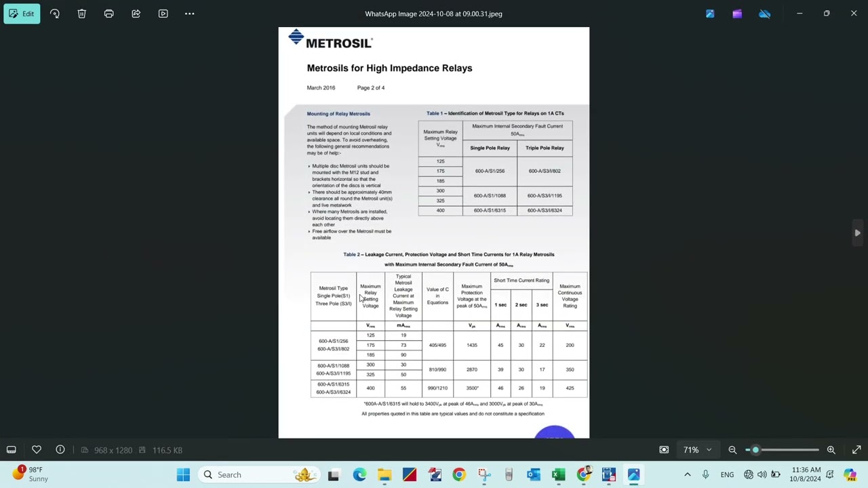Go to next image with right arrow
868x488 pixels.
(x=857, y=233)
